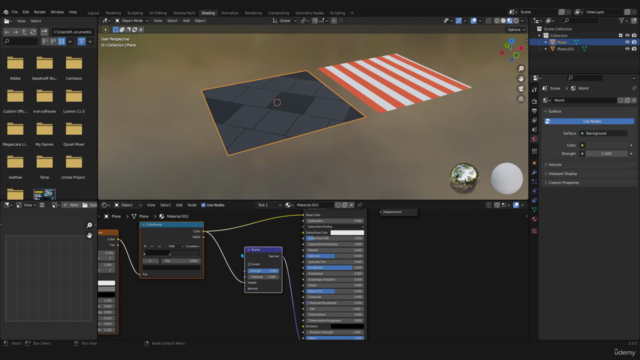Screen dimensions: 640x360
Task: Toggle viewport gizmos button
Action: coord(459,20)
